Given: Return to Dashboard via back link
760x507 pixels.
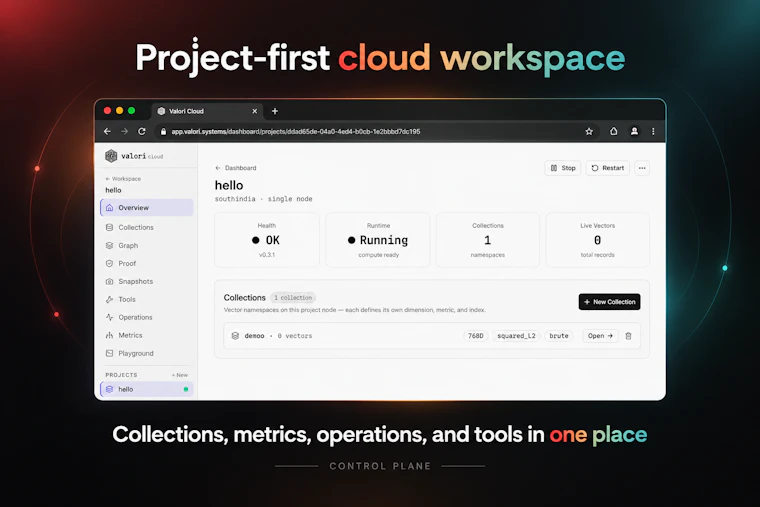Looking at the screenshot, I should coord(236,168).
